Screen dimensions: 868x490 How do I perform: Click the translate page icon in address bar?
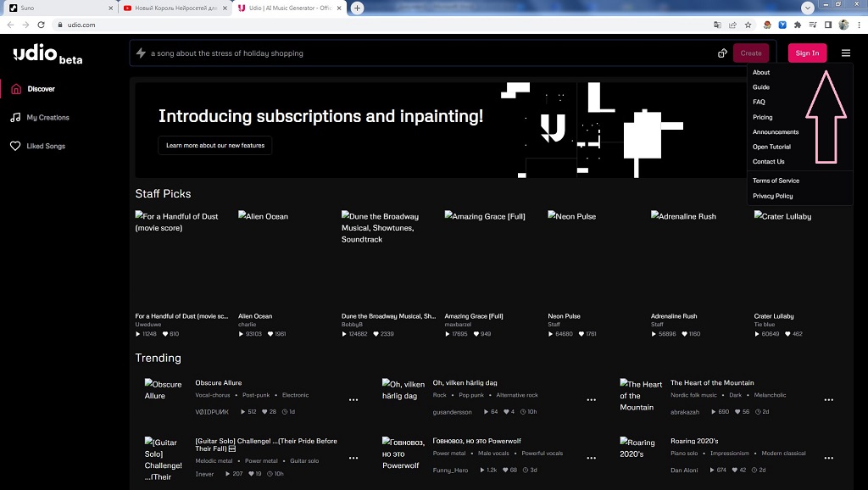tap(717, 25)
